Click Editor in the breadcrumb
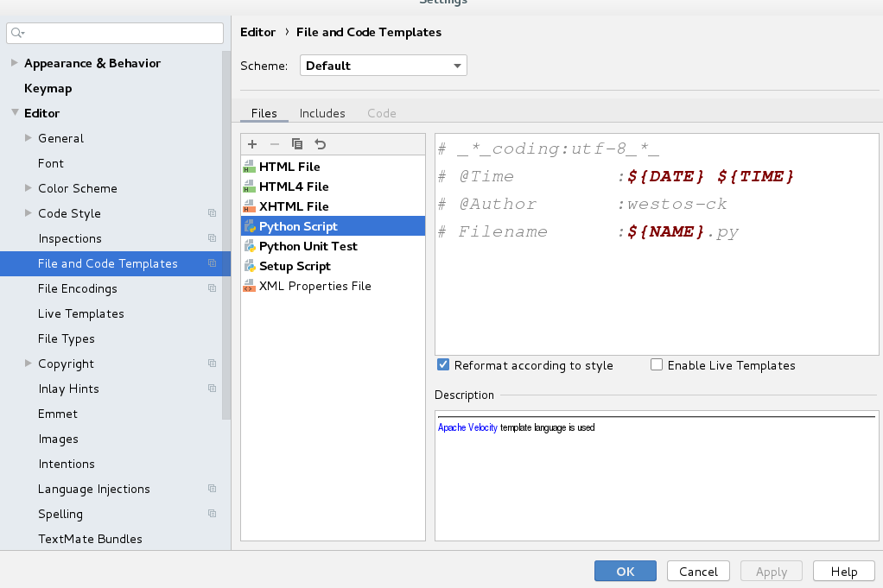 [x=258, y=32]
